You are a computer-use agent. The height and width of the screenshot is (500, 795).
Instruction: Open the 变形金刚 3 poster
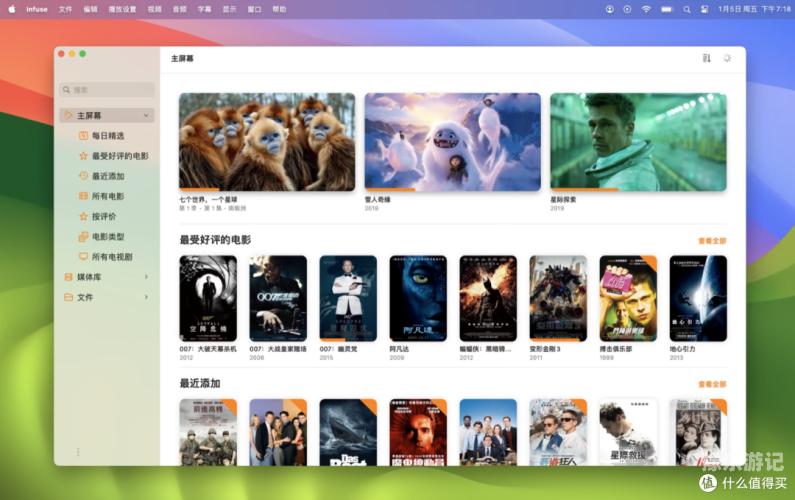pyautogui.click(x=558, y=298)
